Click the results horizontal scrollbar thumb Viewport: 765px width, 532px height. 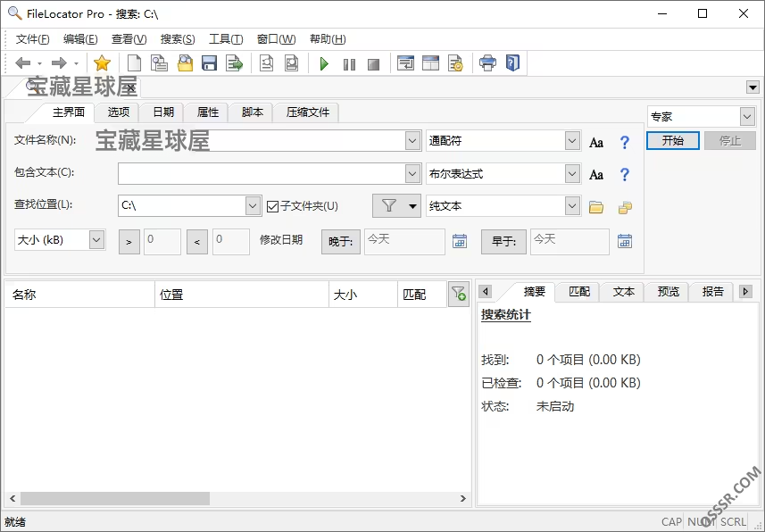click(x=114, y=498)
